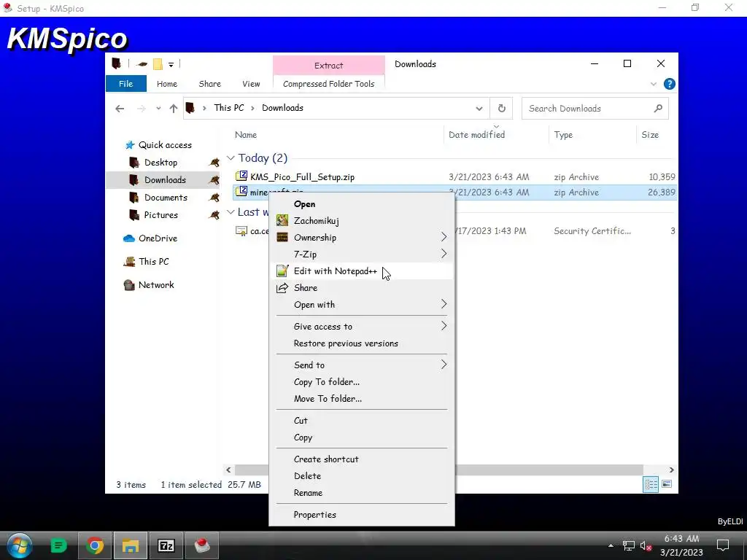Screen dimensions: 747x560
Task: Open Chrome from the taskbar
Action: [95, 545]
